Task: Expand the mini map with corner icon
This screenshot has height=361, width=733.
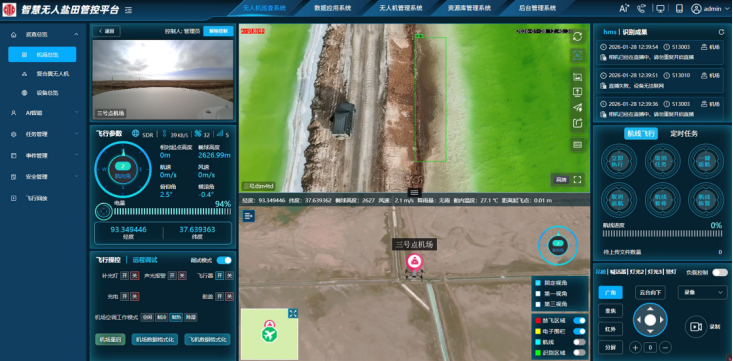Action: (293, 313)
